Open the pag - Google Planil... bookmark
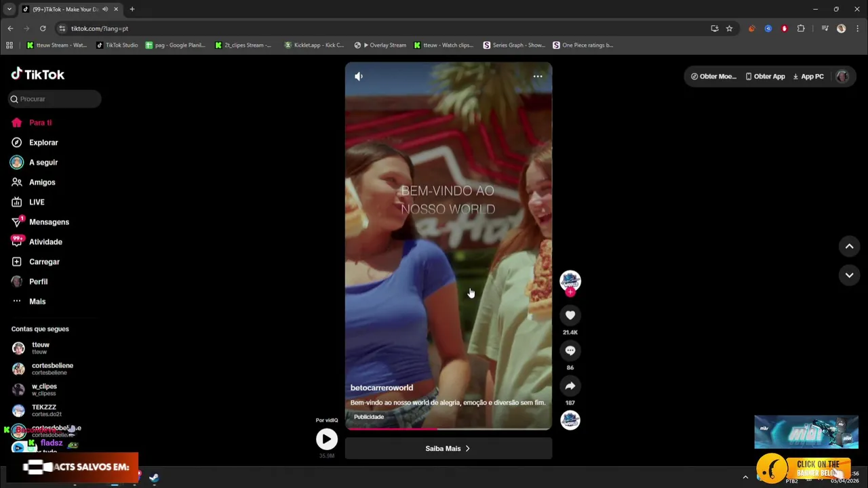868x488 pixels. [175, 45]
